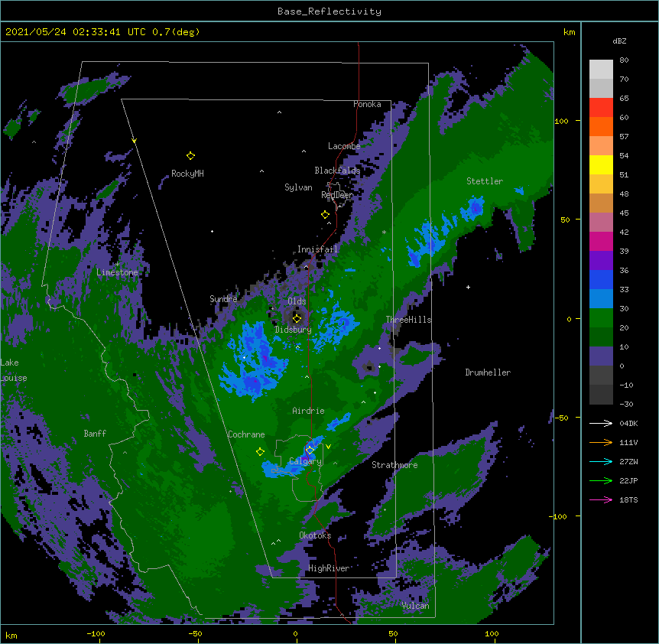Screen dimensions: 659x644
Task: Click the Sundre town label
Action: (223, 299)
